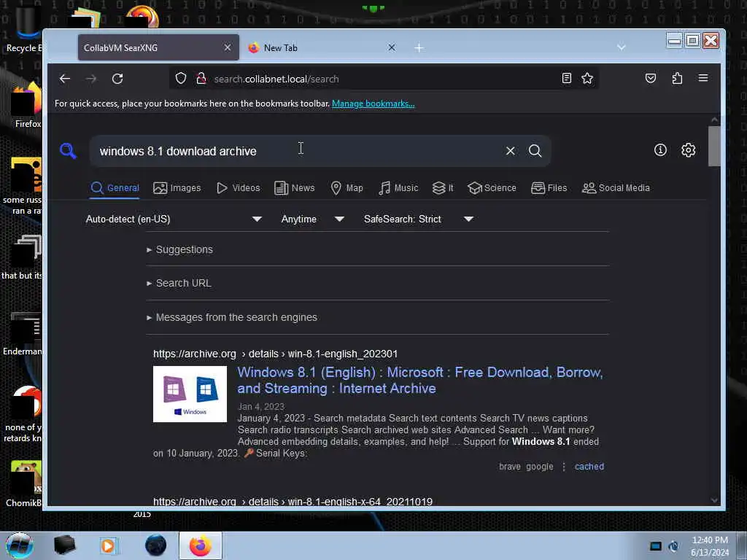Select the General search category
This screenshot has height=560, width=747.
115,187
